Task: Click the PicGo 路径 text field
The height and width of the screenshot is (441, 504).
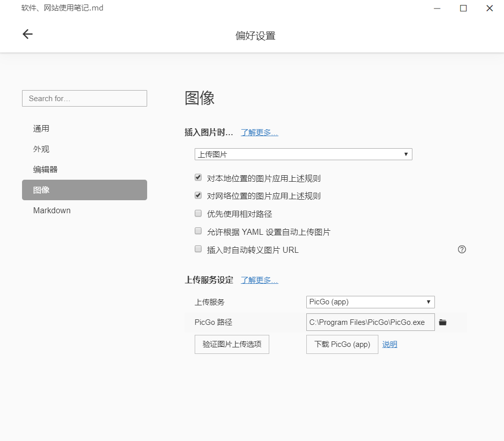Action: [x=370, y=322]
